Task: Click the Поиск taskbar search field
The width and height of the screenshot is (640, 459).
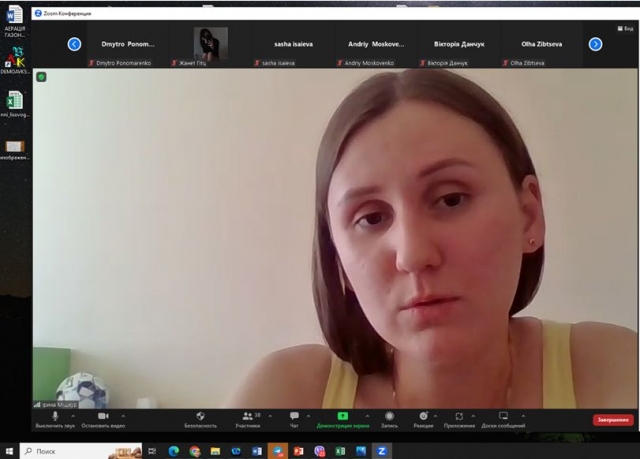Action: coord(81,451)
